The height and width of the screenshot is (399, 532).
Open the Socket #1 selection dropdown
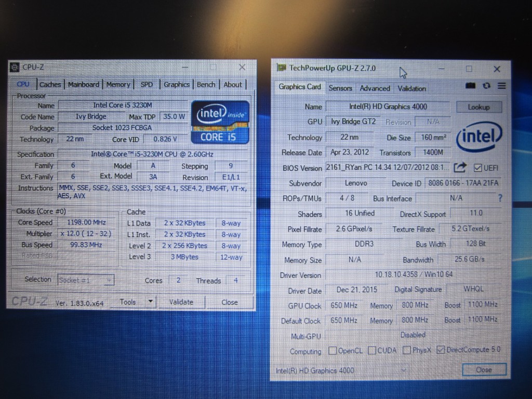click(86, 280)
